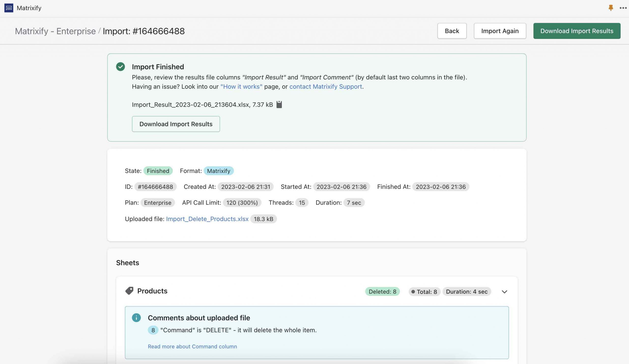629x364 pixels.
Task: Click the Products tag icon
Action: tap(129, 291)
